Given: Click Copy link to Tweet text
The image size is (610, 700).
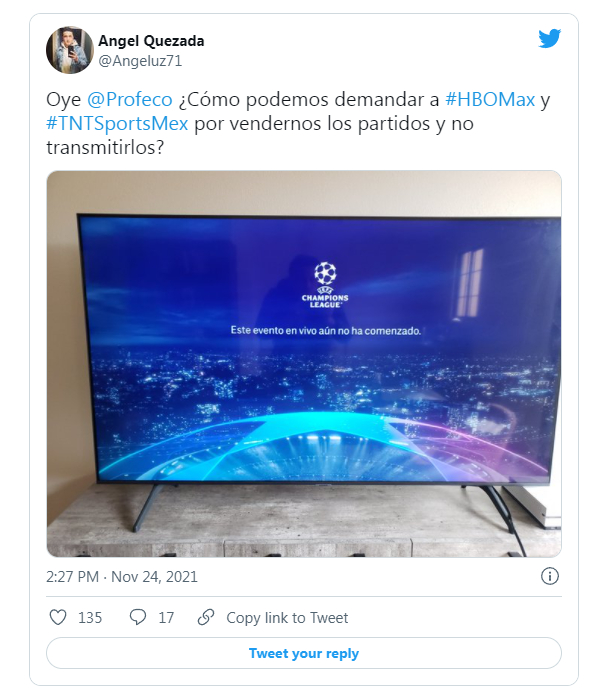Looking at the screenshot, I should (x=287, y=618).
